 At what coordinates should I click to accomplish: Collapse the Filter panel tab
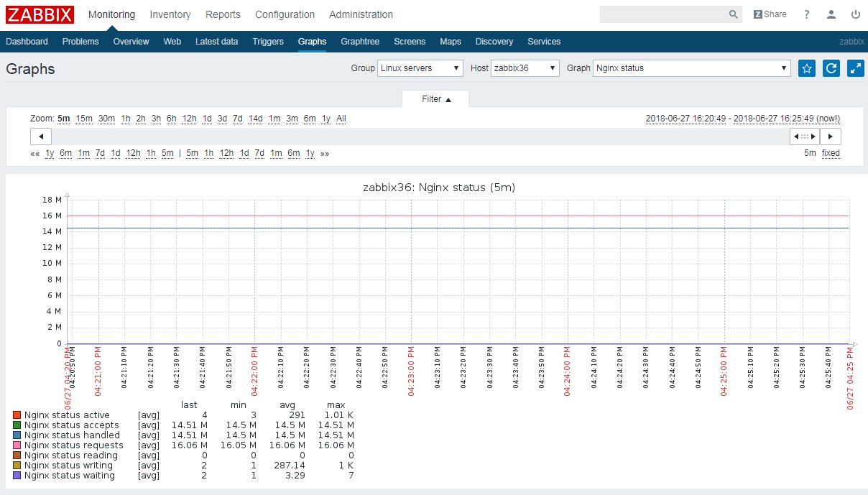(x=435, y=99)
